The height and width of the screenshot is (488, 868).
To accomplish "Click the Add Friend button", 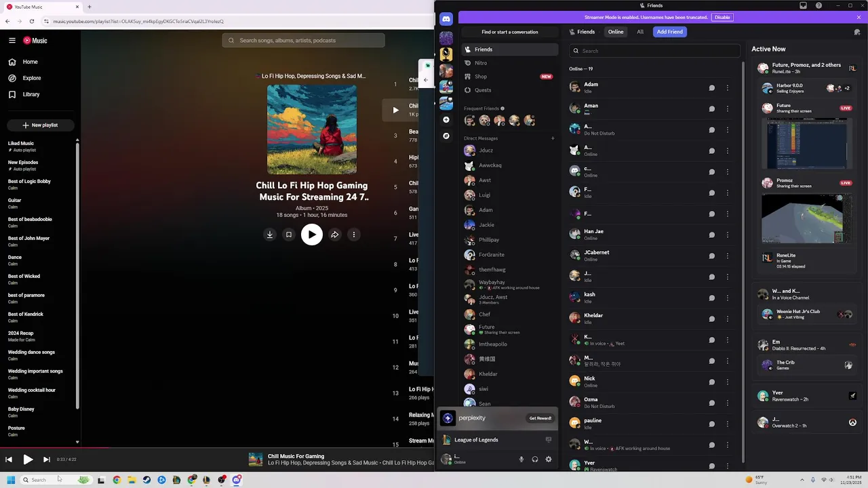I will pyautogui.click(x=670, y=32).
